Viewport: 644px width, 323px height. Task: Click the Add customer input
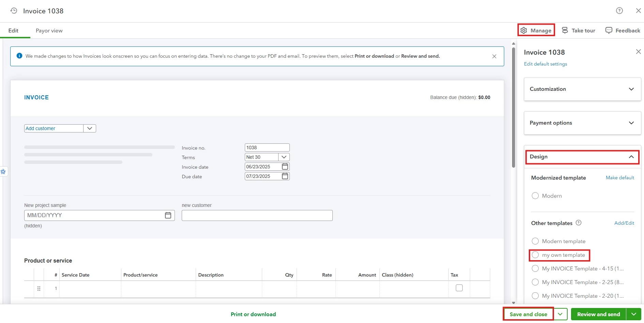coord(54,128)
